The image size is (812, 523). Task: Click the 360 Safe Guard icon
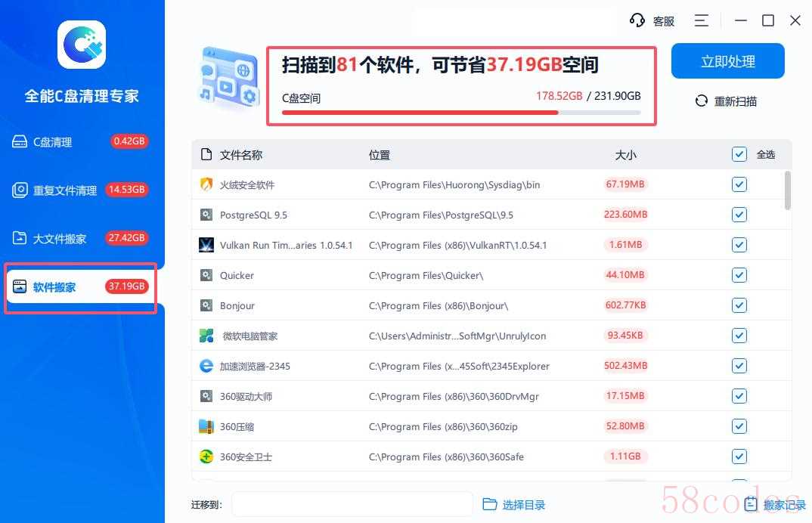[206, 456]
